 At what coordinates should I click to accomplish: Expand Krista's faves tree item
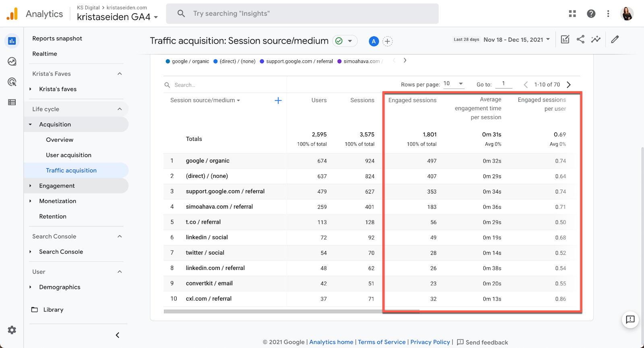30,89
